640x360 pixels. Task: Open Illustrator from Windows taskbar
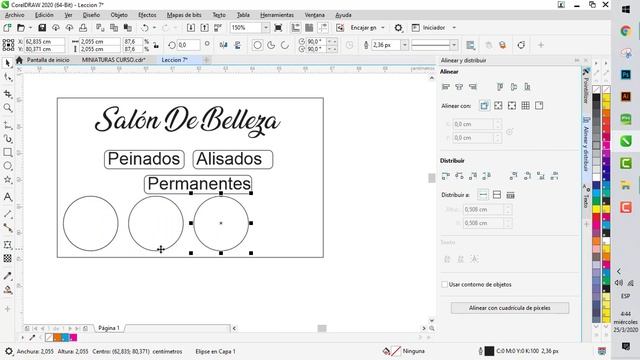click(626, 97)
